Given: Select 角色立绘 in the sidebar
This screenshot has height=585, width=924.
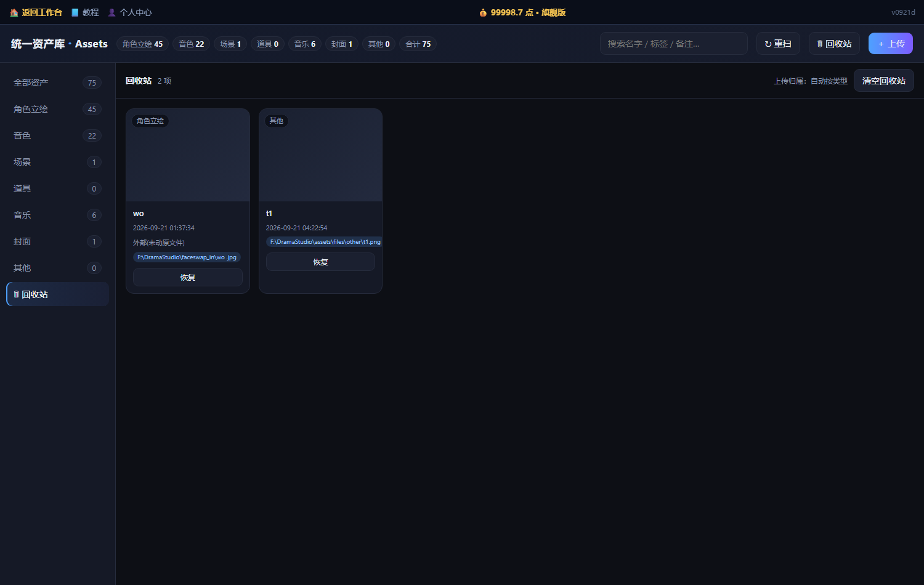Looking at the screenshot, I should tap(58, 109).
